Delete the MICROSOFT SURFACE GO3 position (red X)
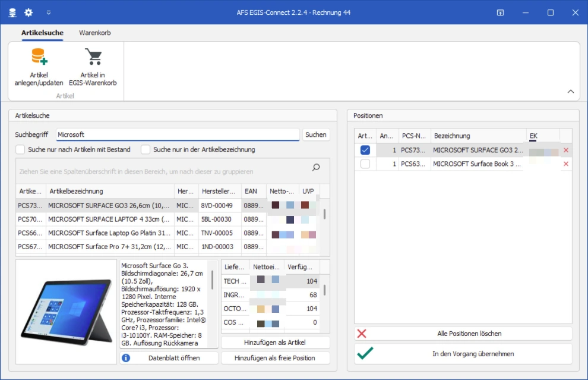588x380 pixels. pos(566,150)
